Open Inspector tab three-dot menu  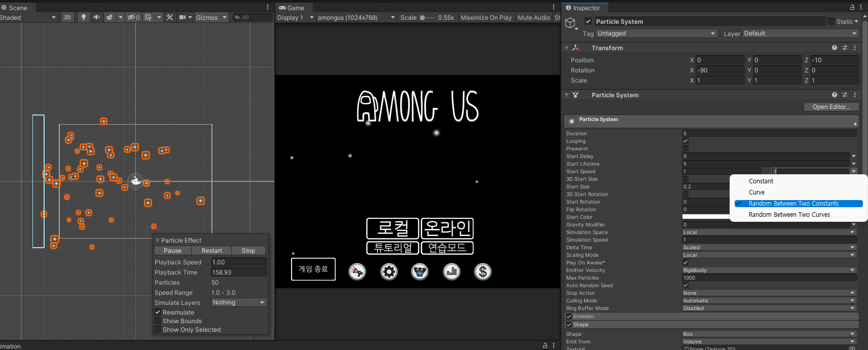point(861,8)
